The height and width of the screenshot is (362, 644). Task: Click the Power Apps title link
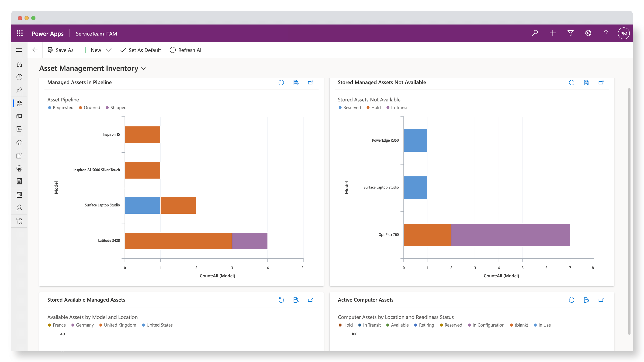[x=48, y=33]
